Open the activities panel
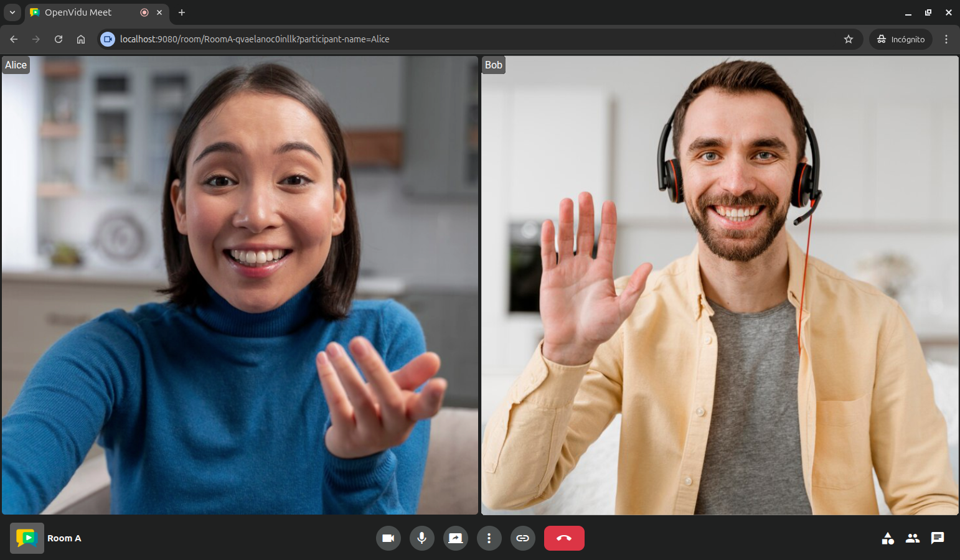960x560 pixels. (888, 538)
